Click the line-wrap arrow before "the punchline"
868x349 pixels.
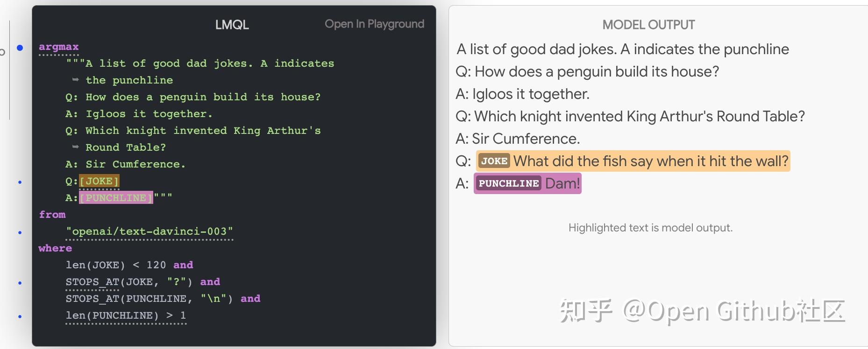[75, 80]
